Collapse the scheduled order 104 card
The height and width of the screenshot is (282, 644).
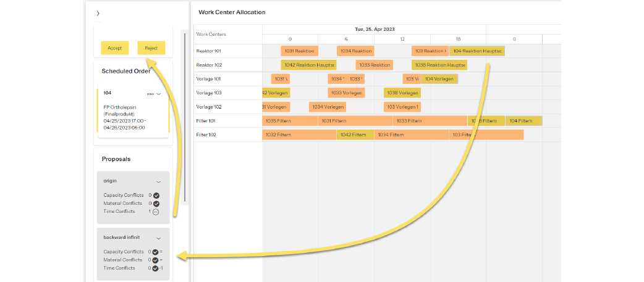click(159, 94)
